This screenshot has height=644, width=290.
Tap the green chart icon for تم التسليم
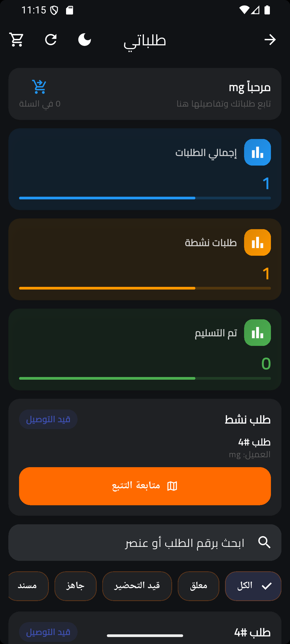tap(257, 332)
